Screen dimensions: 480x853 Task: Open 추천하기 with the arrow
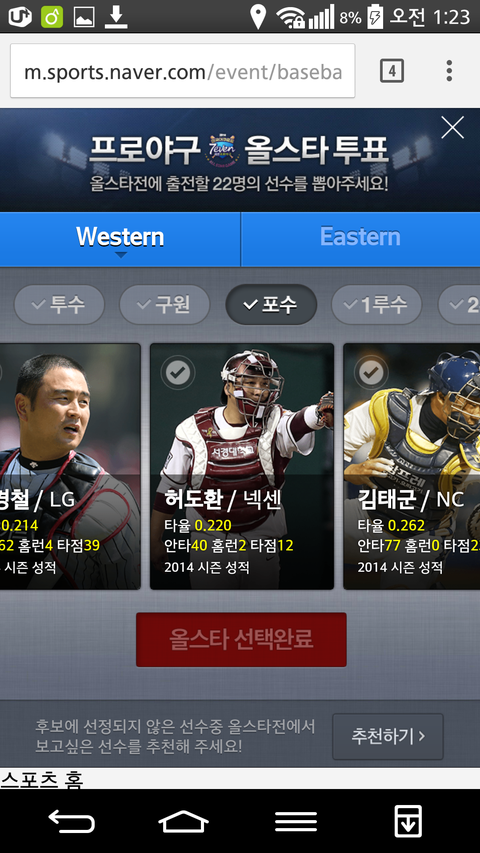(x=387, y=737)
